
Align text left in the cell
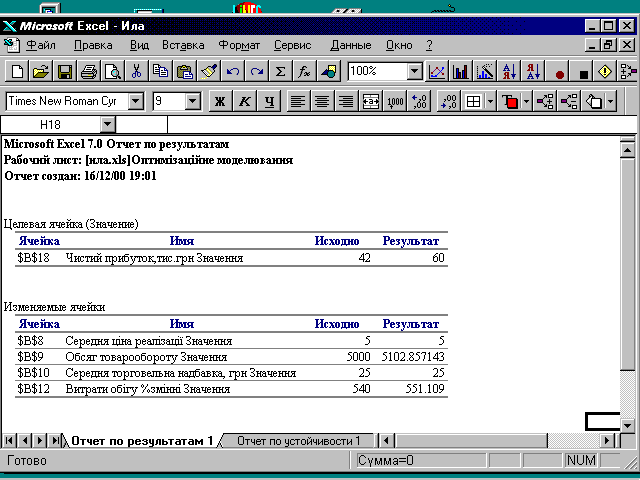(x=298, y=101)
